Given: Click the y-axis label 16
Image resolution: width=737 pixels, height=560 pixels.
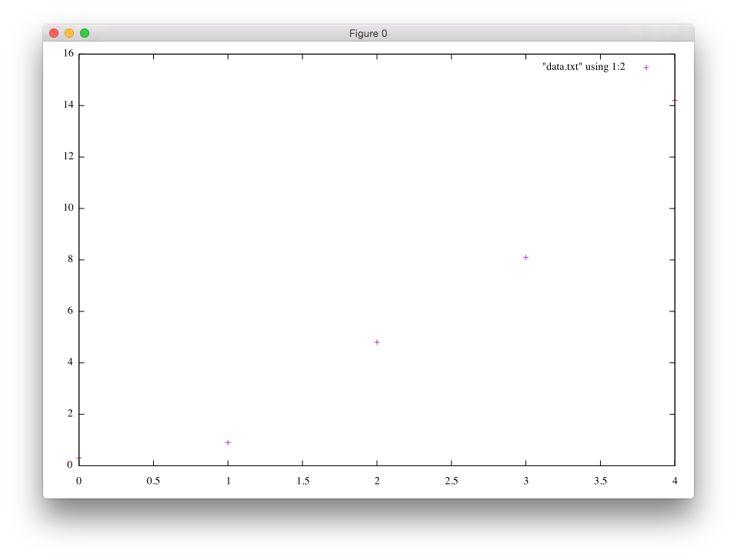Looking at the screenshot, I should click(x=68, y=52).
